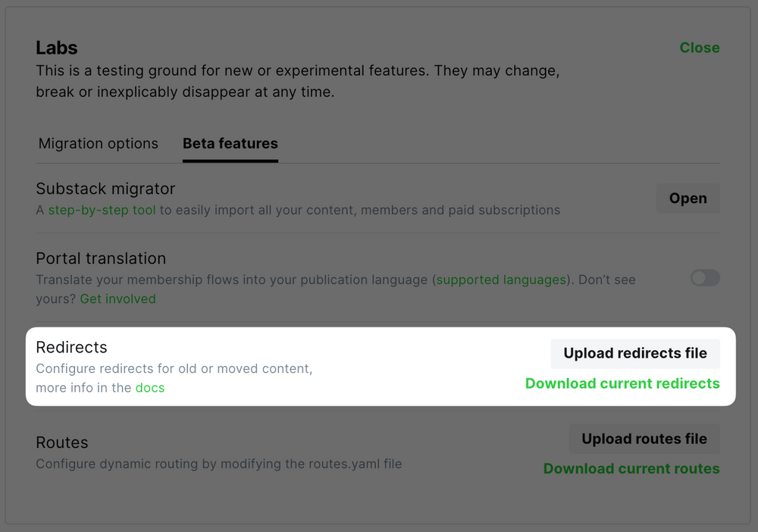Click Get involved for missing languages
Image resolution: width=758 pixels, height=532 pixels.
(117, 299)
